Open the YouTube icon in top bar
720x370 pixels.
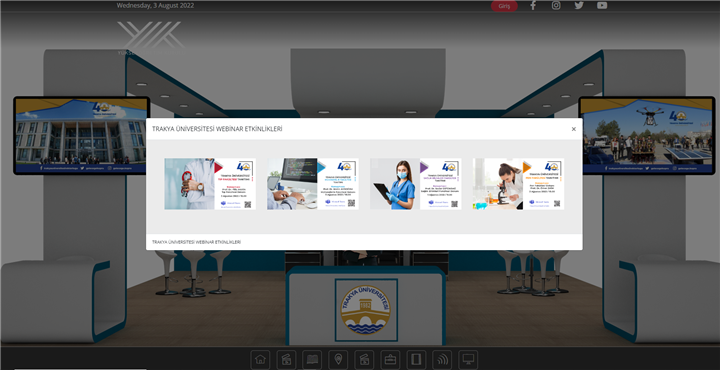point(602,6)
